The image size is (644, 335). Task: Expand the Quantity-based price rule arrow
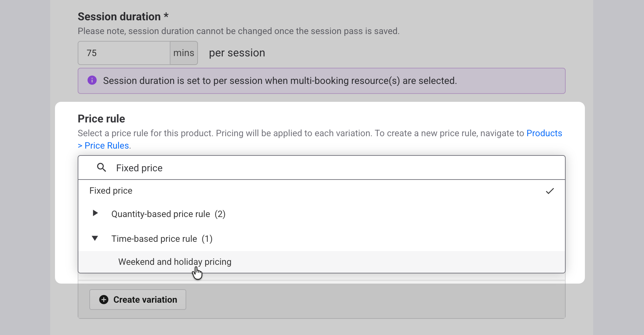(96, 213)
